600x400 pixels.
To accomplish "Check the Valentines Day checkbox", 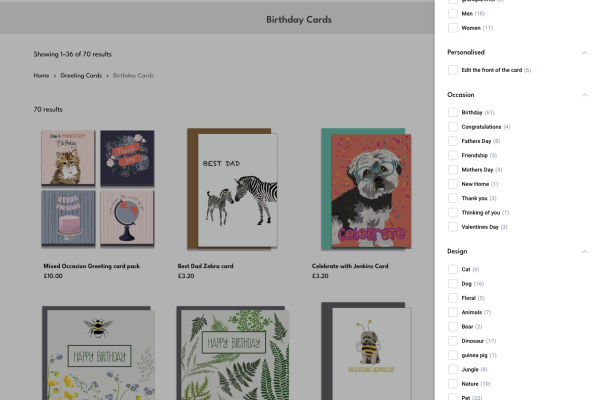I will 453,227.
